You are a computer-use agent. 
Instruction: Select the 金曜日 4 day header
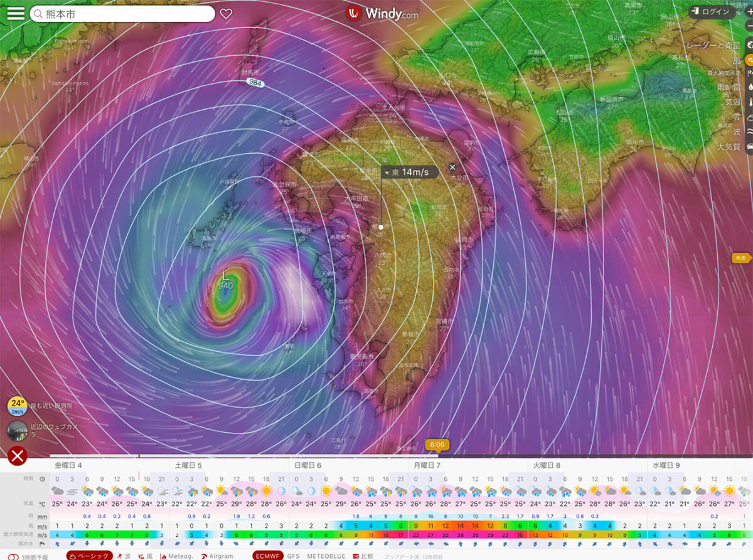(x=68, y=465)
